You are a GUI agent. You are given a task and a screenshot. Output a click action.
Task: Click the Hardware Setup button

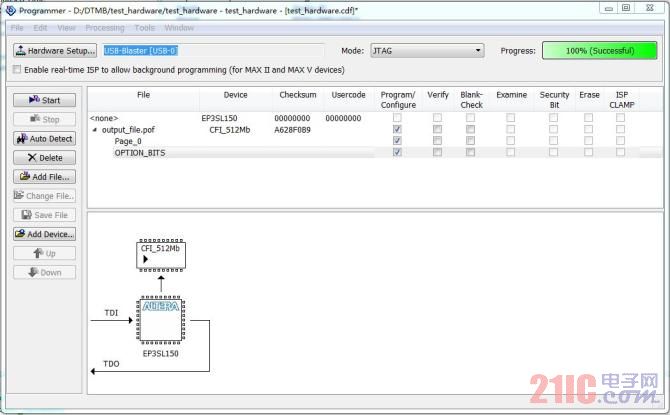(x=55, y=50)
